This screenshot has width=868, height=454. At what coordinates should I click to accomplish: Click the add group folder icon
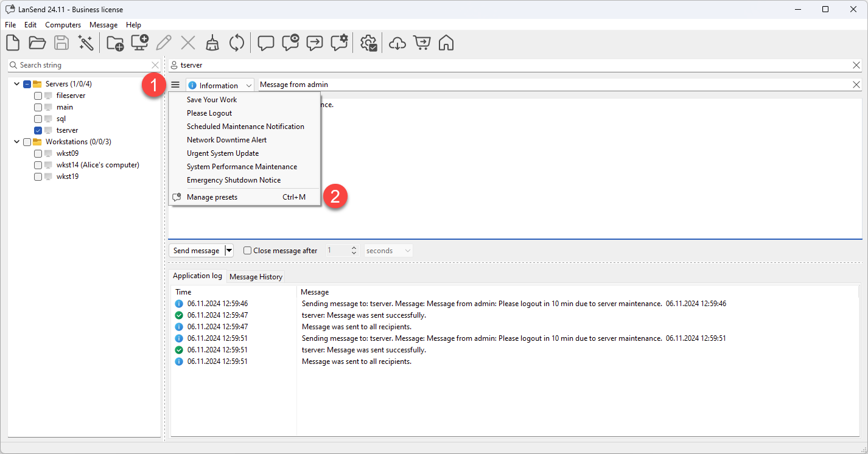115,43
